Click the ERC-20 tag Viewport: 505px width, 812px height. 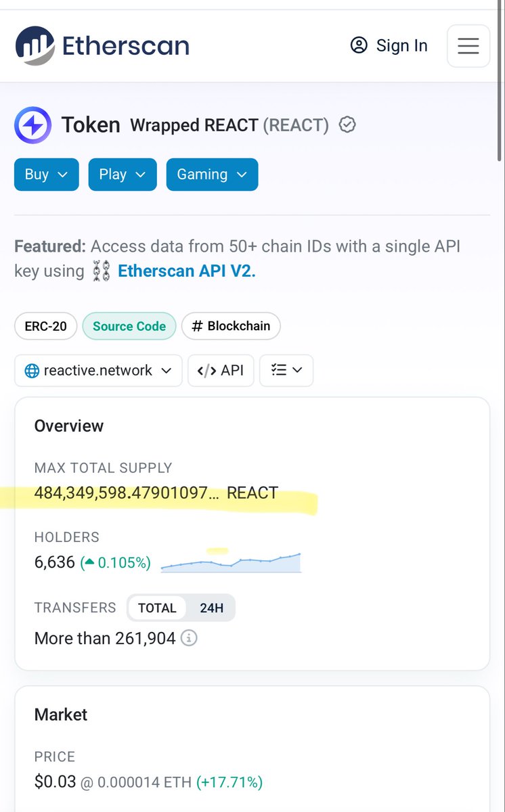pos(46,326)
